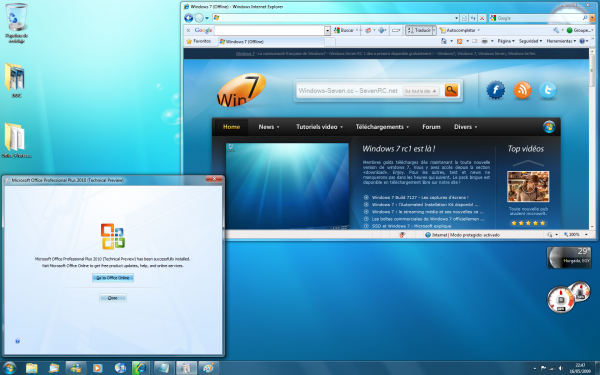
Task: Click the Close button in Office installer
Action: coord(112,298)
